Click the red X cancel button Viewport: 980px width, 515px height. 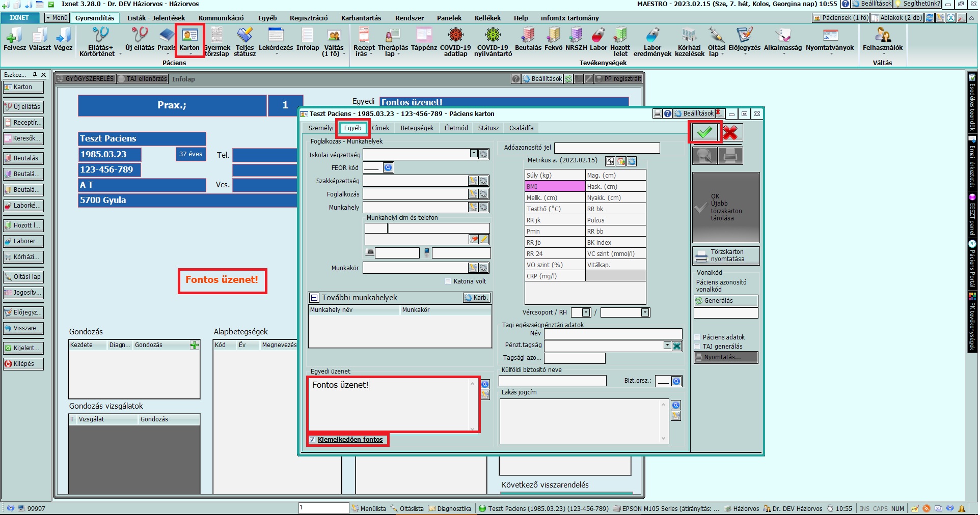click(730, 132)
